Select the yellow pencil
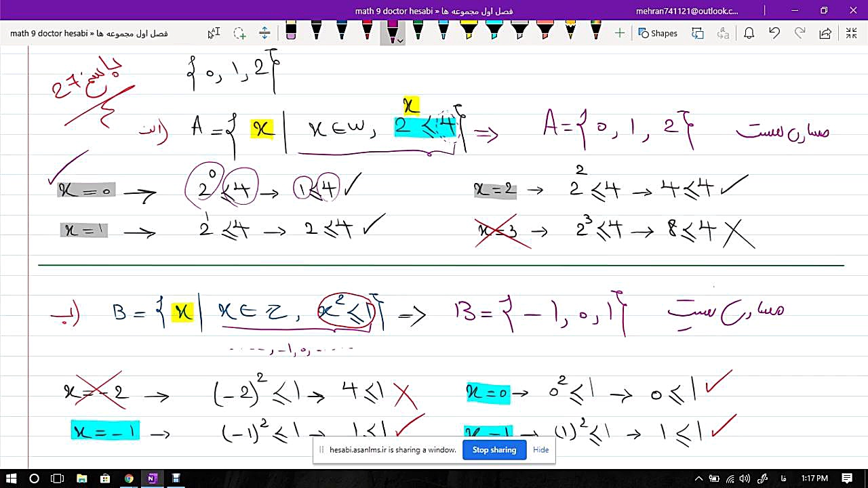 (x=570, y=31)
